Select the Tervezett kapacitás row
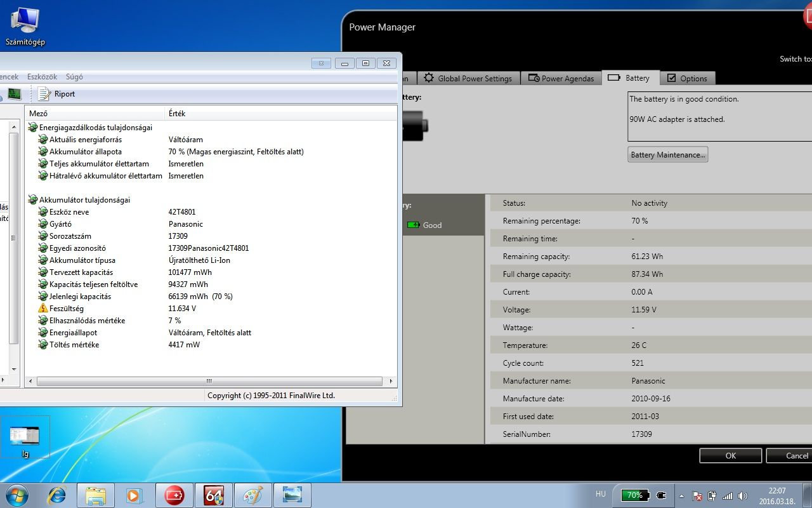Viewport: 812px width, 508px height. click(211, 272)
